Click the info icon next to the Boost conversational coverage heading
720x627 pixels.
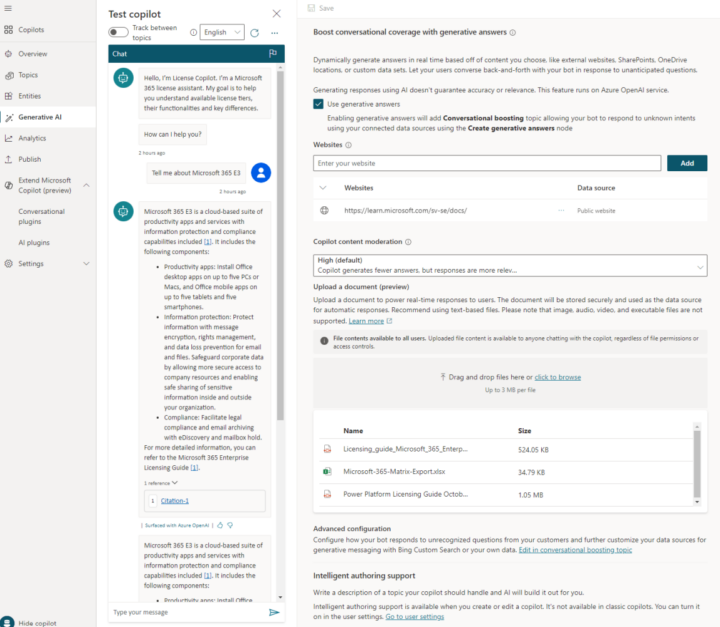click(513, 33)
